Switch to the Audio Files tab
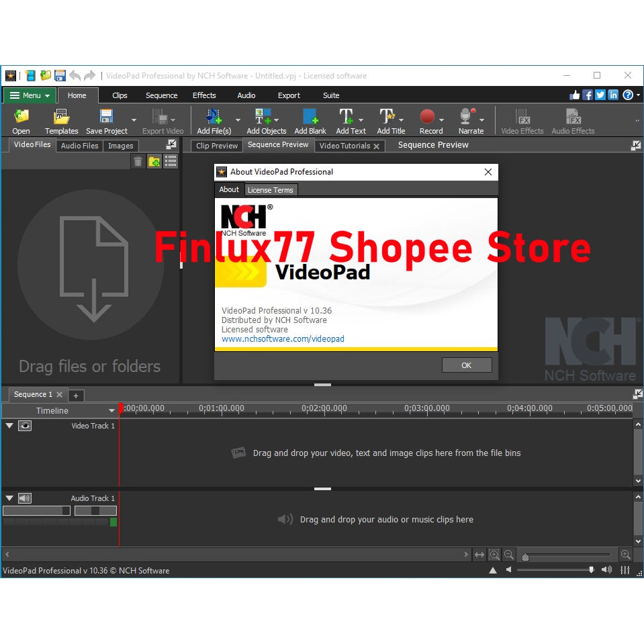The height and width of the screenshot is (644, 644). click(79, 145)
